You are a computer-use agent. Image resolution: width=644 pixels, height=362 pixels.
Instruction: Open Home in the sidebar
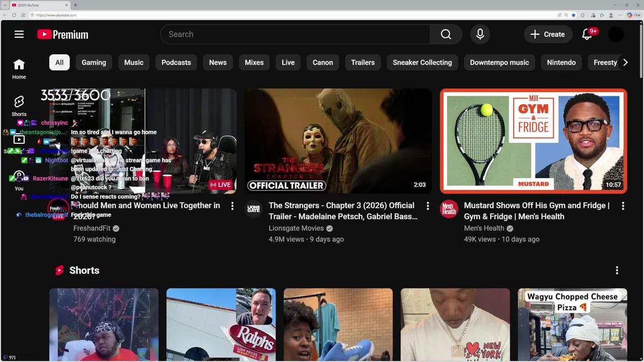[x=19, y=69]
